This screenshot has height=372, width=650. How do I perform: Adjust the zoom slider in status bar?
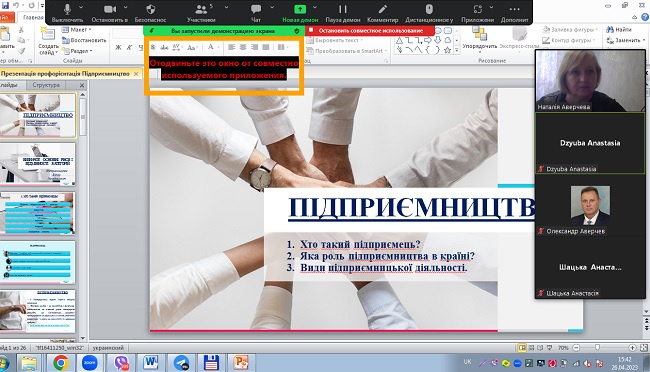597,348
